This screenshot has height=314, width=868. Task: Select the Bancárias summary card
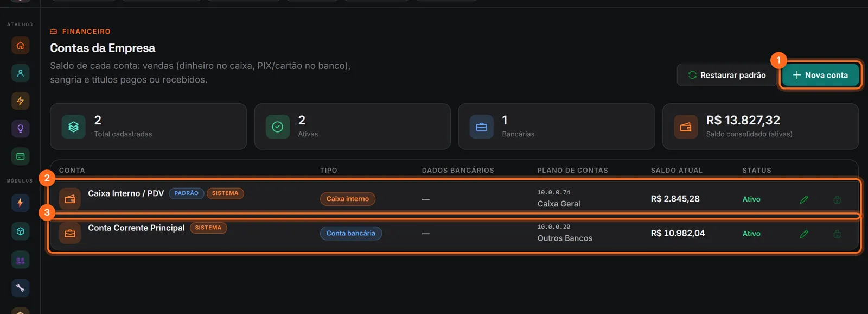[556, 127]
